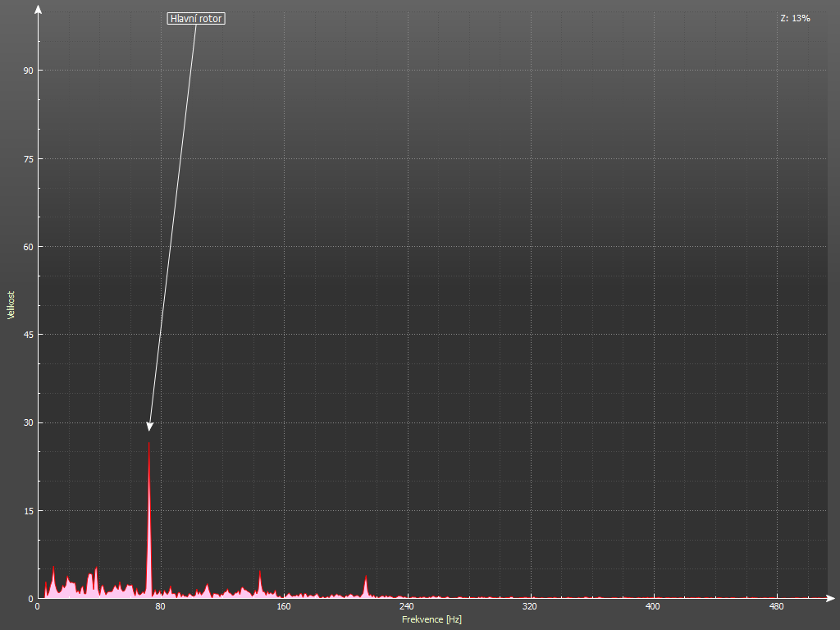Click the Hlavní rotor annotation label

196,18
